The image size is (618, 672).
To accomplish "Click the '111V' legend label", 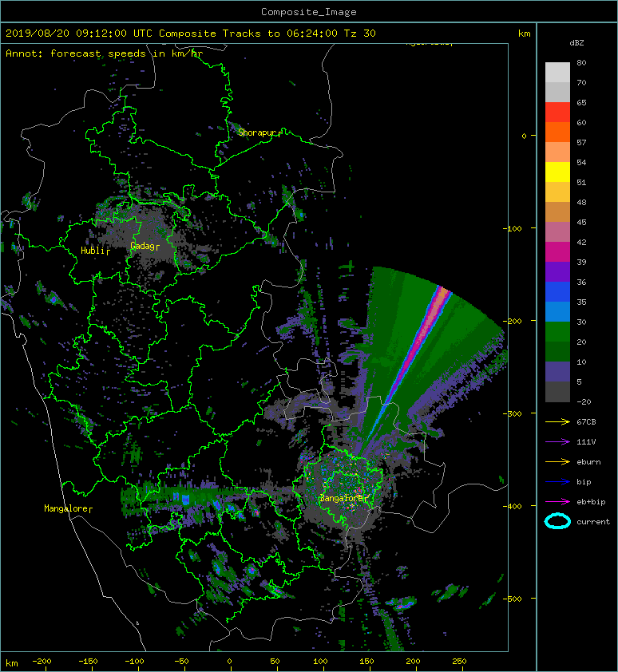I will 586,442.
